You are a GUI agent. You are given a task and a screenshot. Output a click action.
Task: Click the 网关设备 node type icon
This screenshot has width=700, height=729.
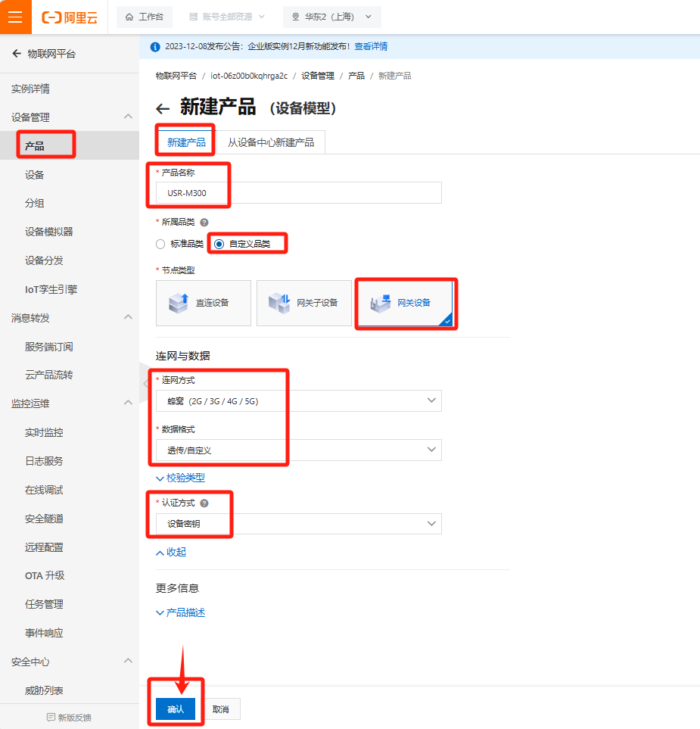point(380,303)
